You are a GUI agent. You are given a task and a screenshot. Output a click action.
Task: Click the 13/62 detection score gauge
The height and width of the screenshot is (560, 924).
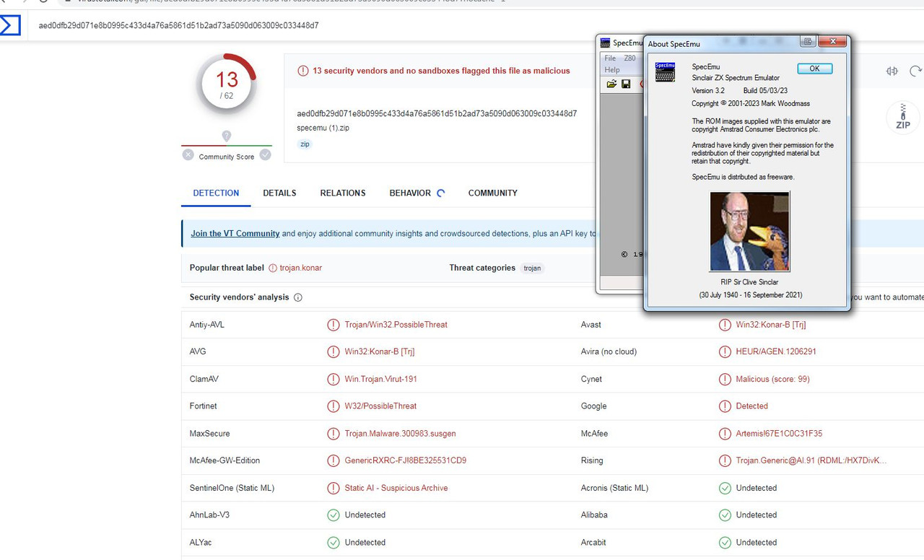pyautogui.click(x=226, y=84)
